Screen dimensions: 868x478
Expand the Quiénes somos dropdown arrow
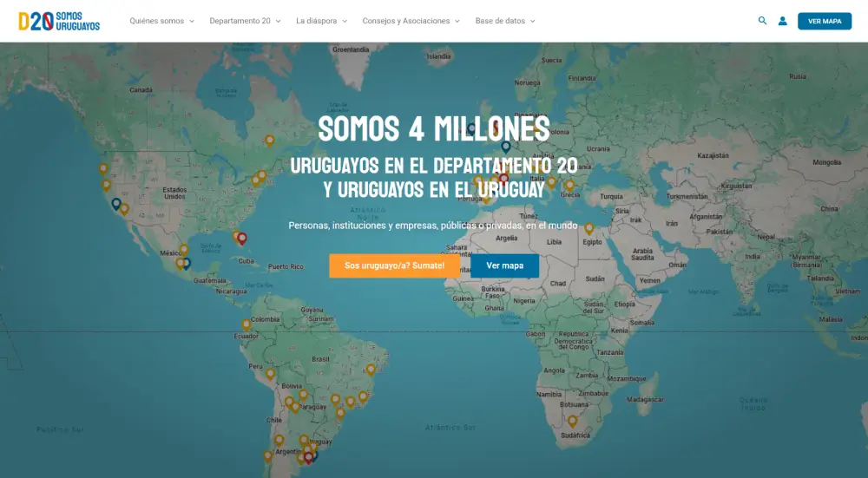(x=191, y=22)
